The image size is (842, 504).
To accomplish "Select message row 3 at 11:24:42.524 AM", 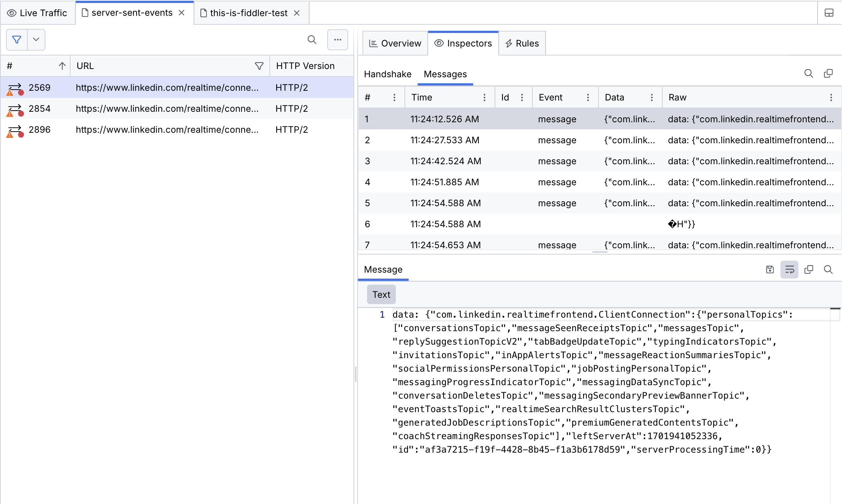I will click(x=600, y=161).
